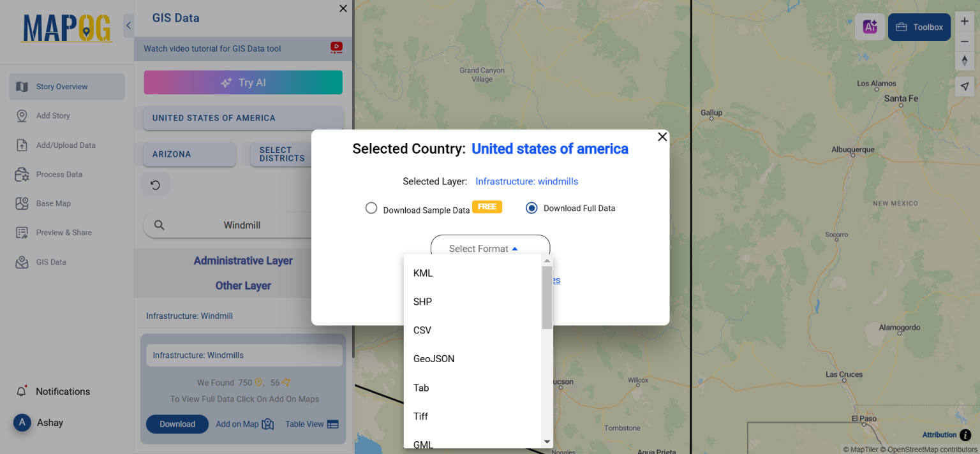Select Download Sample Data radio button
This screenshot has height=454, width=980.
pyautogui.click(x=371, y=208)
